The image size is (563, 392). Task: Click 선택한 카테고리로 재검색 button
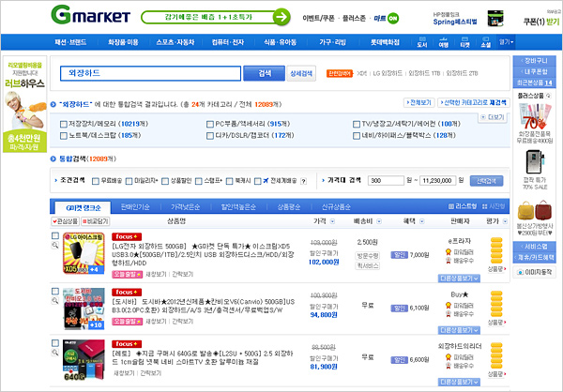[x=473, y=102]
